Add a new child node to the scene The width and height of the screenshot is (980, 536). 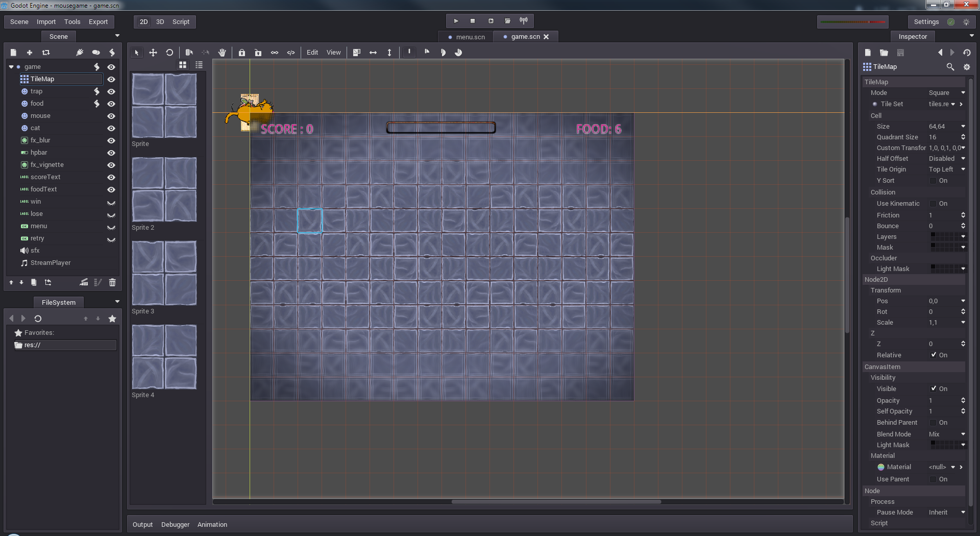click(29, 52)
